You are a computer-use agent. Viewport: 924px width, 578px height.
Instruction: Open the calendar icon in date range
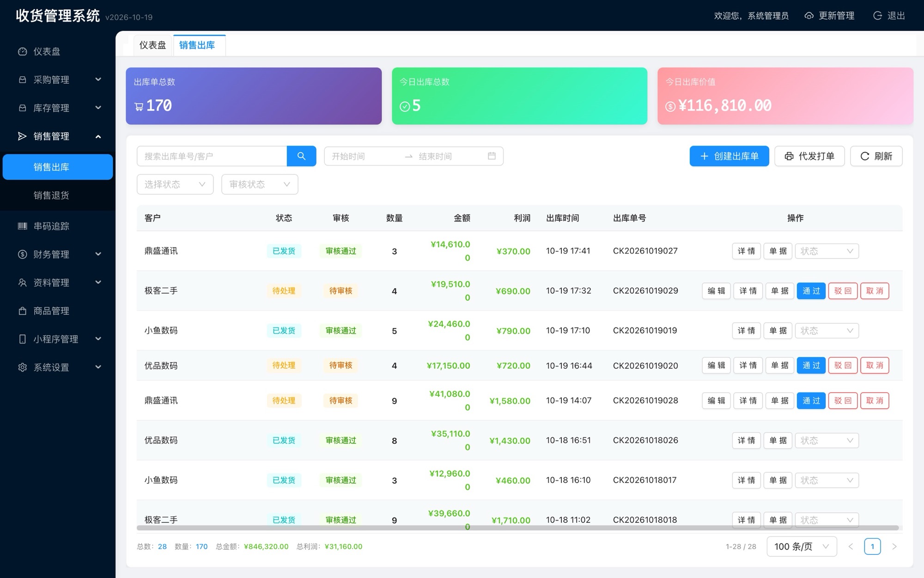tap(492, 156)
